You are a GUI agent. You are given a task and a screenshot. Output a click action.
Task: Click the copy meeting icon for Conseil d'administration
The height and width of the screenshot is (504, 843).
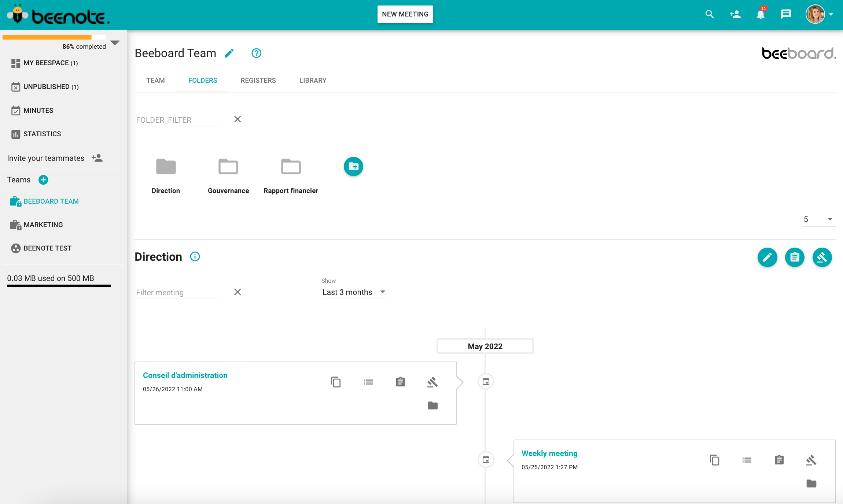(336, 382)
